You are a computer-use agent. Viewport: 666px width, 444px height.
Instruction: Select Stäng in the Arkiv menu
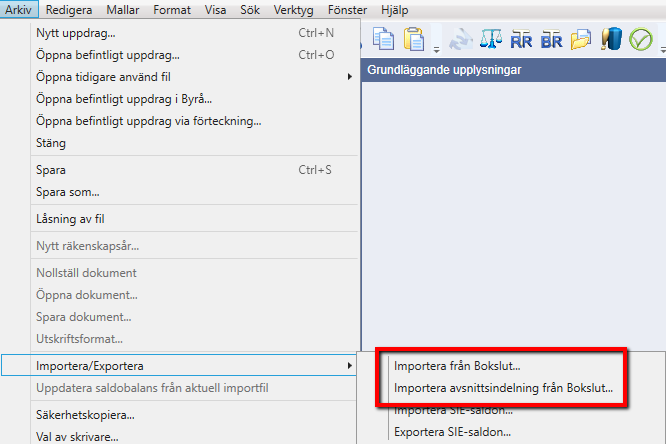[x=195, y=143]
